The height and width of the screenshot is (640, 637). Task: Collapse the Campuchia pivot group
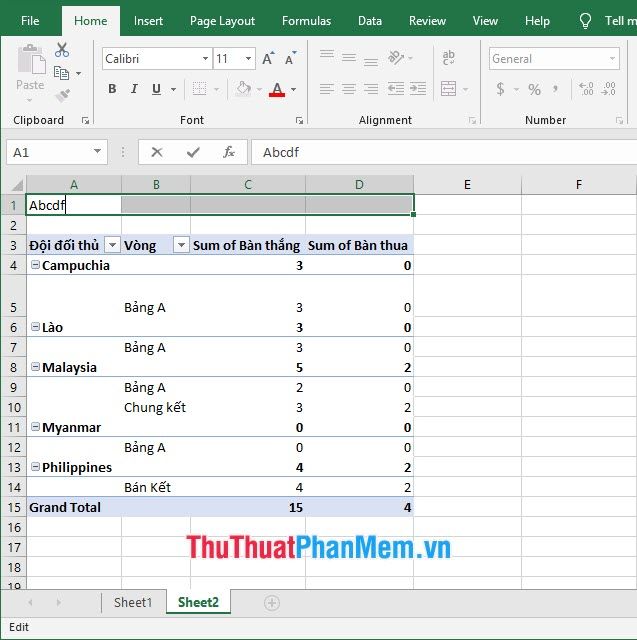pos(36,265)
